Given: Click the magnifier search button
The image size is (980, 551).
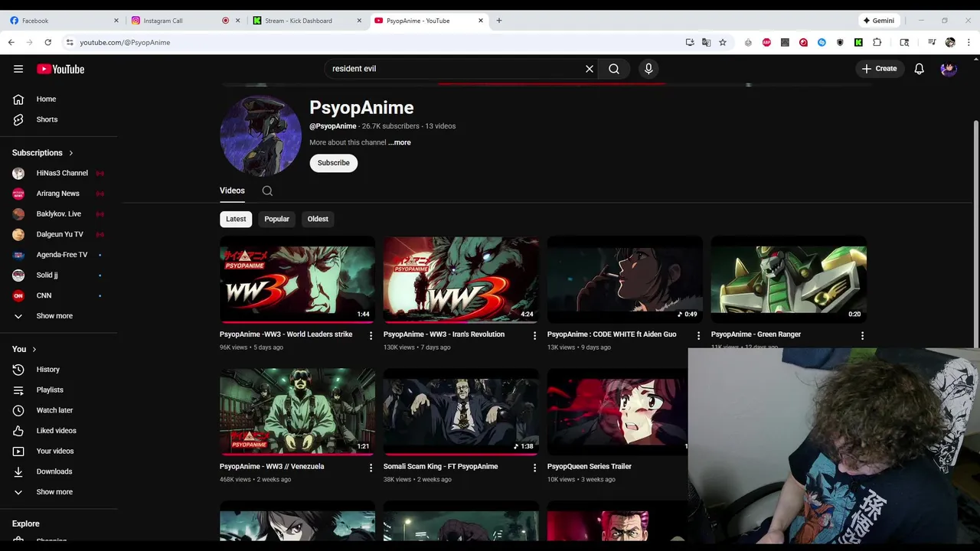Looking at the screenshot, I should point(614,69).
